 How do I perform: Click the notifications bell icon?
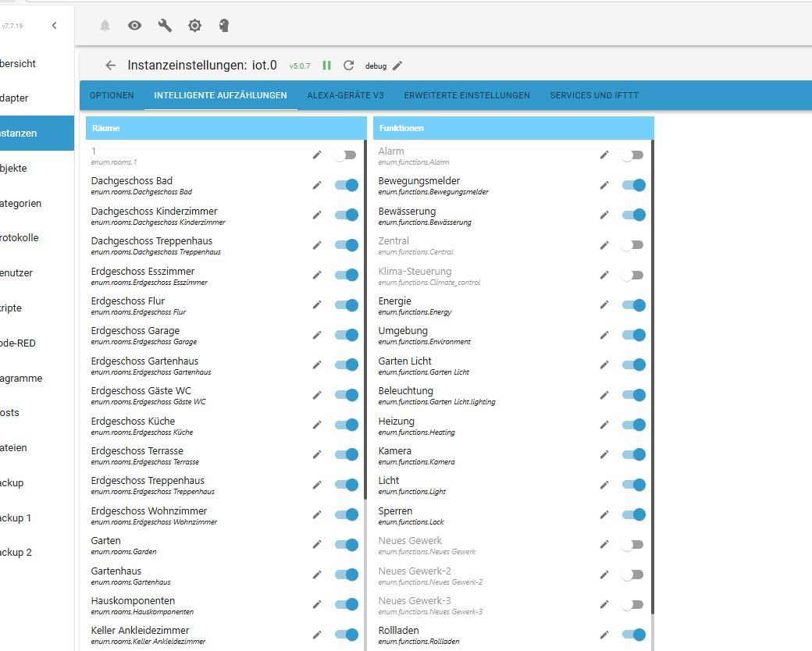pos(105,26)
